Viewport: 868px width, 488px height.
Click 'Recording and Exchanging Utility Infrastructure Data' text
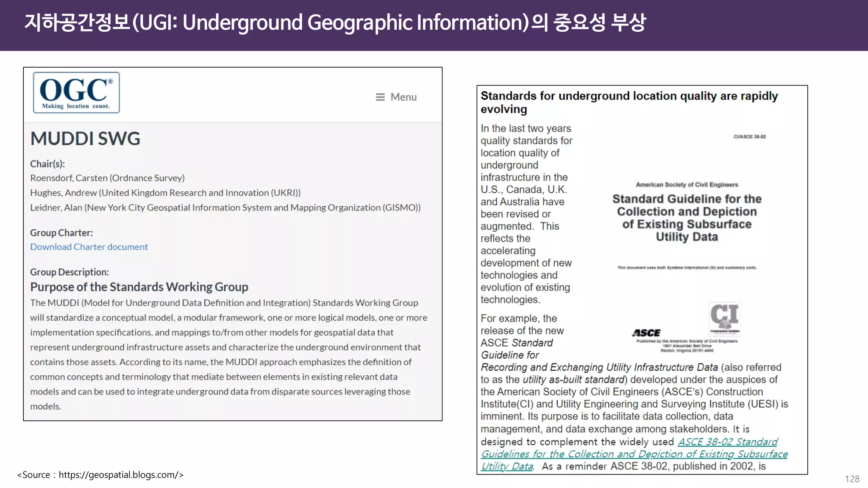tap(599, 367)
